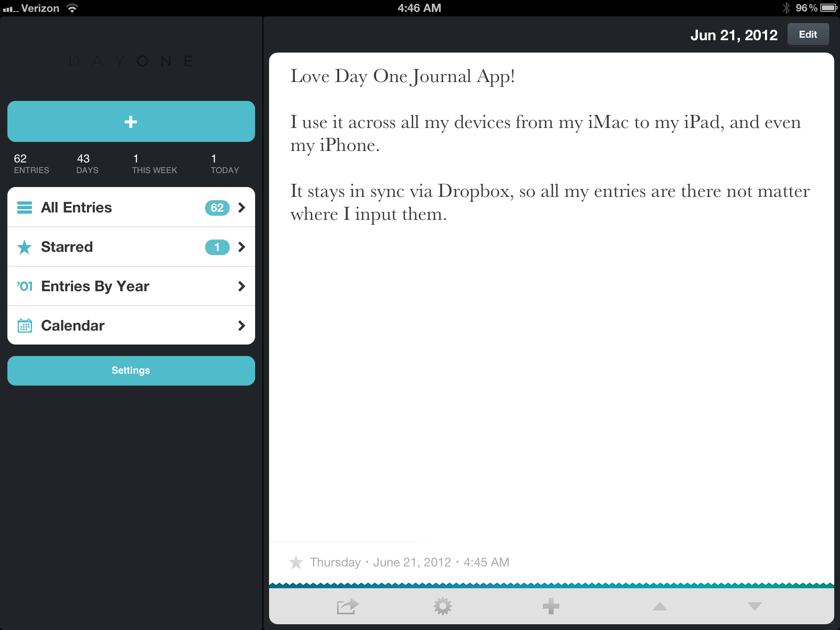Open Settings from the sidebar button

pyautogui.click(x=130, y=370)
